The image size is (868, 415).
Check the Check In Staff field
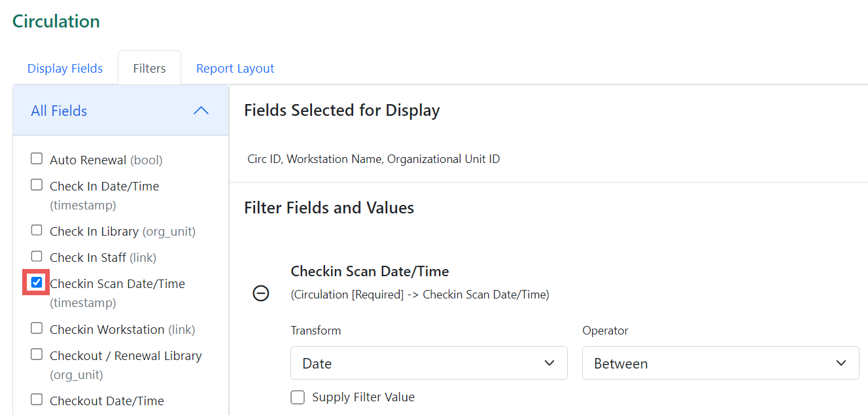click(36, 256)
